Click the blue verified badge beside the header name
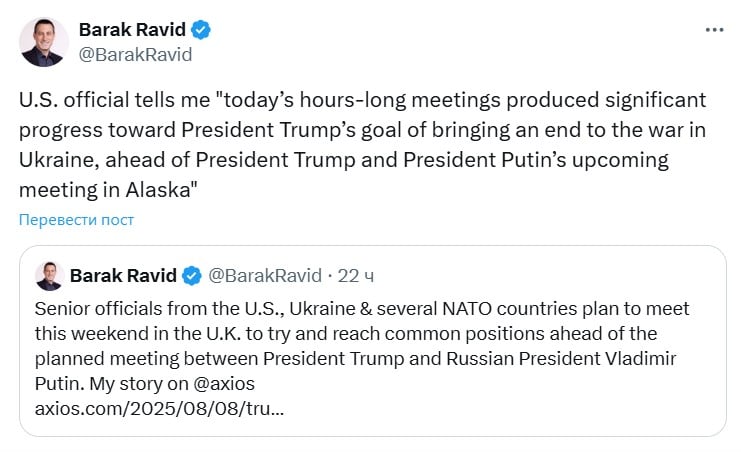Viewport: 741px width, 452px height. tap(201, 30)
